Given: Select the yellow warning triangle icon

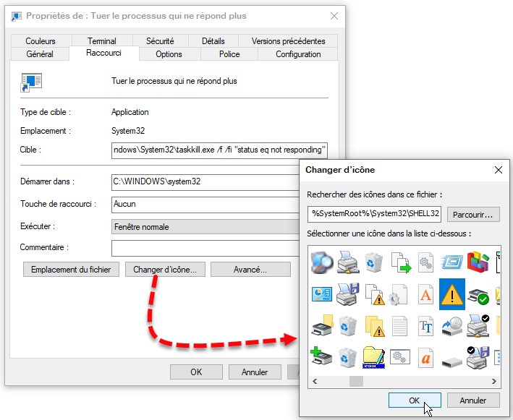Looking at the screenshot, I should pos(451,294).
